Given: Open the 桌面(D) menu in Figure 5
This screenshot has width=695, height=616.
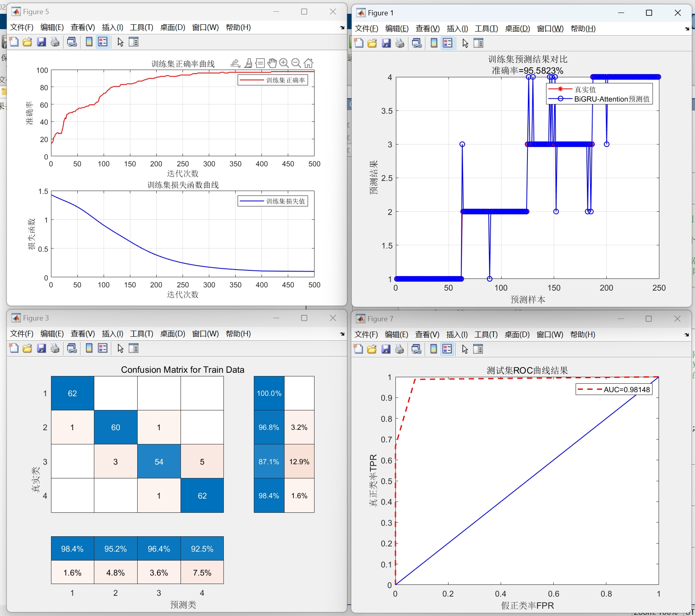Looking at the screenshot, I should click(x=172, y=27).
